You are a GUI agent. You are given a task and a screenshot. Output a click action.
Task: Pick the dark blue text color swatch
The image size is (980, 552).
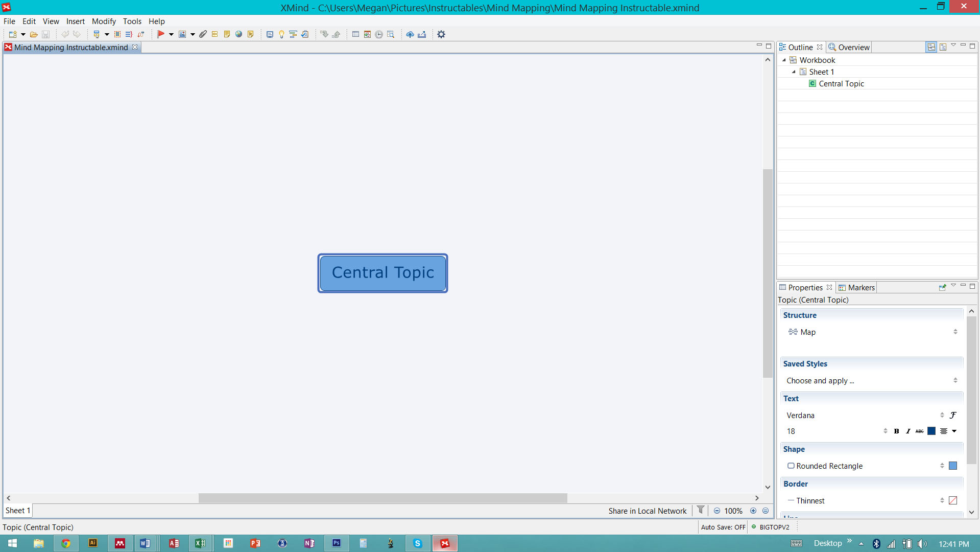931,431
